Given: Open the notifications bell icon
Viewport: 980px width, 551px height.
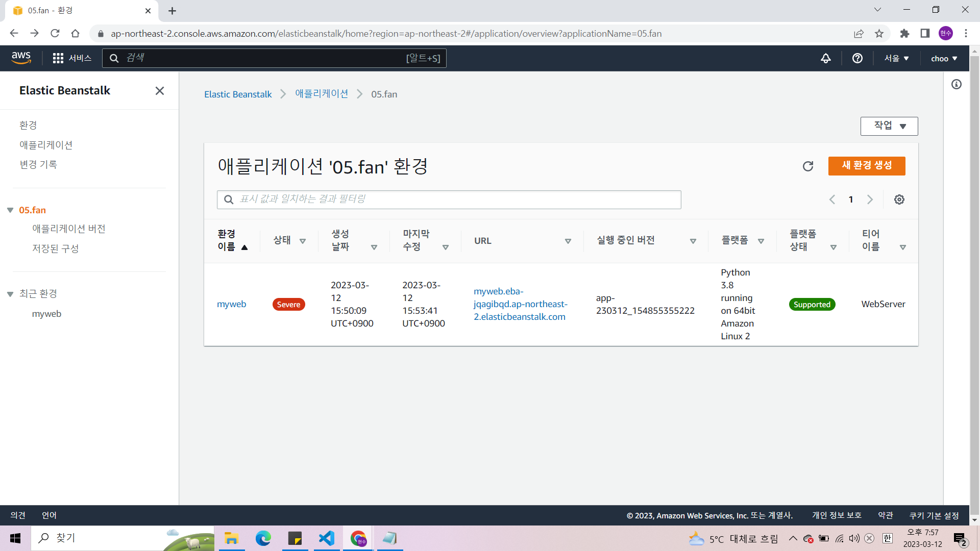Looking at the screenshot, I should point(826,58).
